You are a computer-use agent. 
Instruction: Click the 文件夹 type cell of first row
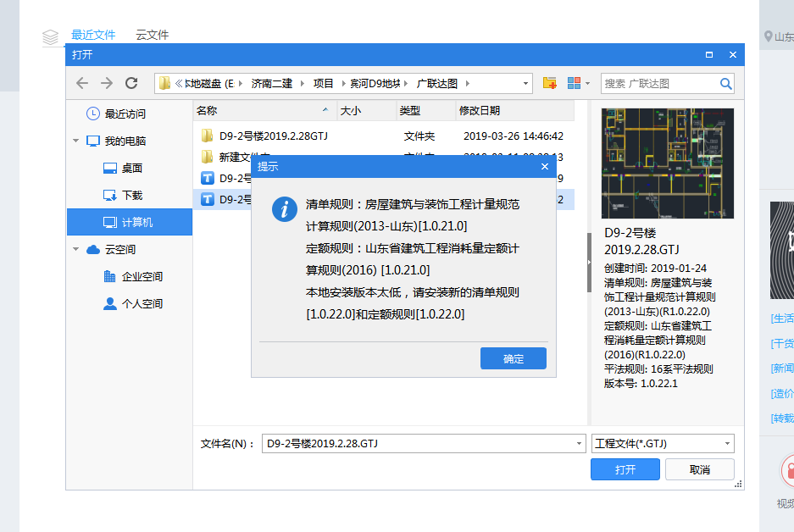click(419, 136)
